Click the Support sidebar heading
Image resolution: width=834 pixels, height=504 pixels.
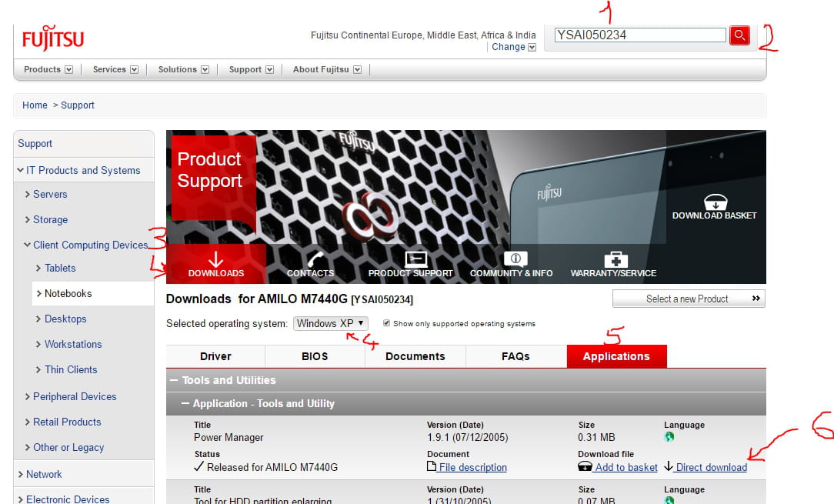pyautogui.click(x=35, y=143)
